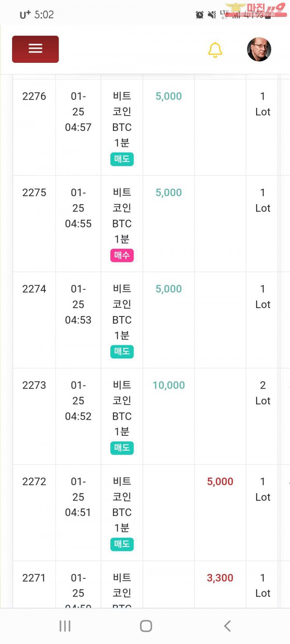Select order number 2273
Viewport: 290px width, 644px height.
[x=34, y=385]
